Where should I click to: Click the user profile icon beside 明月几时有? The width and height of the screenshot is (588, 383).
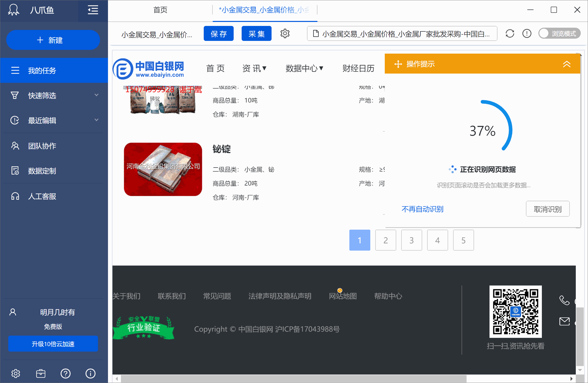click(13, 312)
